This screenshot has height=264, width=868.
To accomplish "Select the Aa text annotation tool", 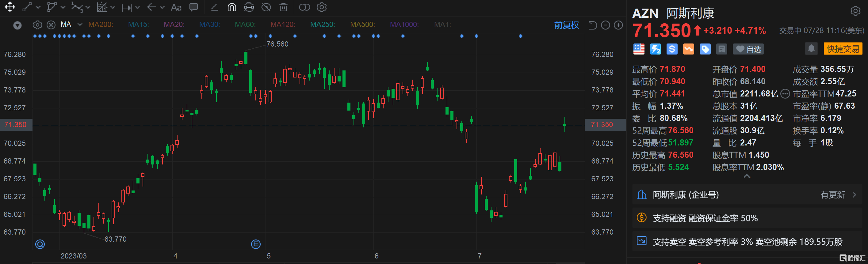I will [176, 7].
